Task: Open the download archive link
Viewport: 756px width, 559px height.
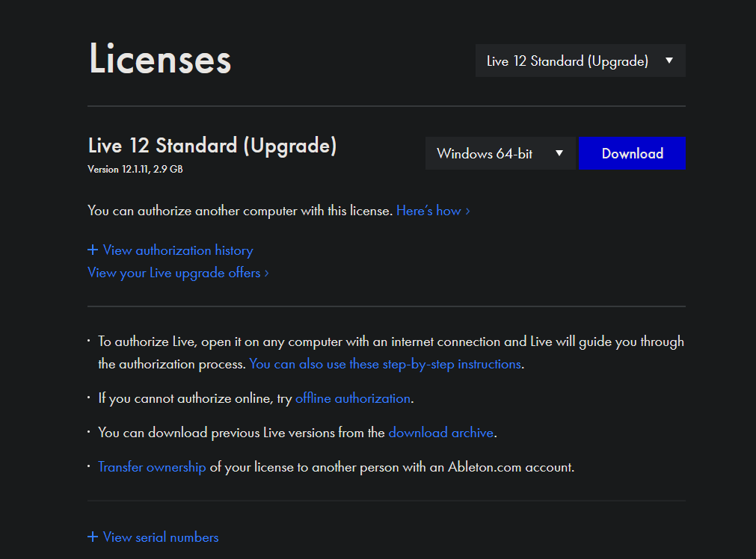Action: [441, 432]
